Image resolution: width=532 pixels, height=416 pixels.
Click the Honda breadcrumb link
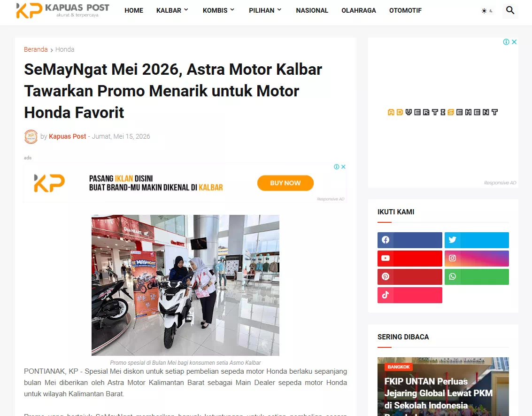point(65,49)
